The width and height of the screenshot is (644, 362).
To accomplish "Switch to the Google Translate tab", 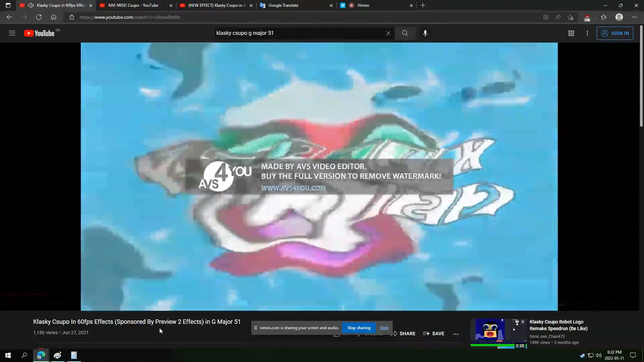I will point(283,5).
